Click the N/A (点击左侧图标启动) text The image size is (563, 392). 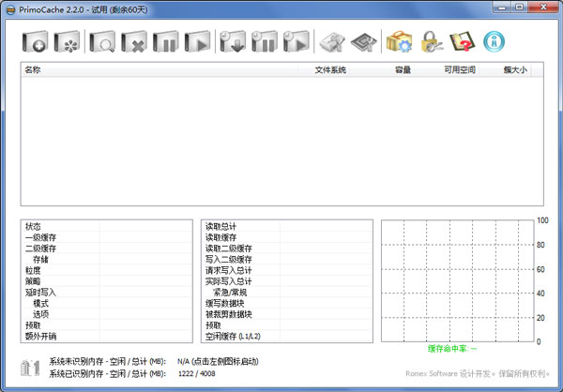click(x=218, y=361)
